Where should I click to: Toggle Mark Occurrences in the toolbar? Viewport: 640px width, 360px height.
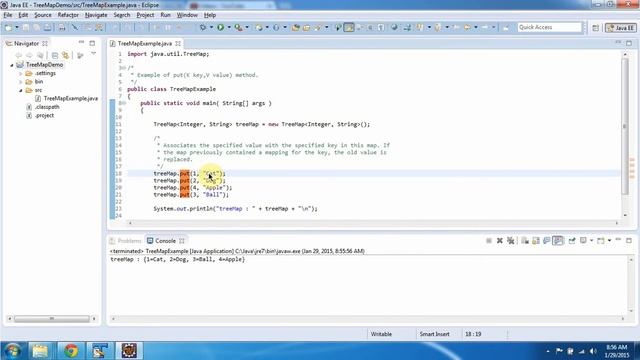click(x=349, y=27)
